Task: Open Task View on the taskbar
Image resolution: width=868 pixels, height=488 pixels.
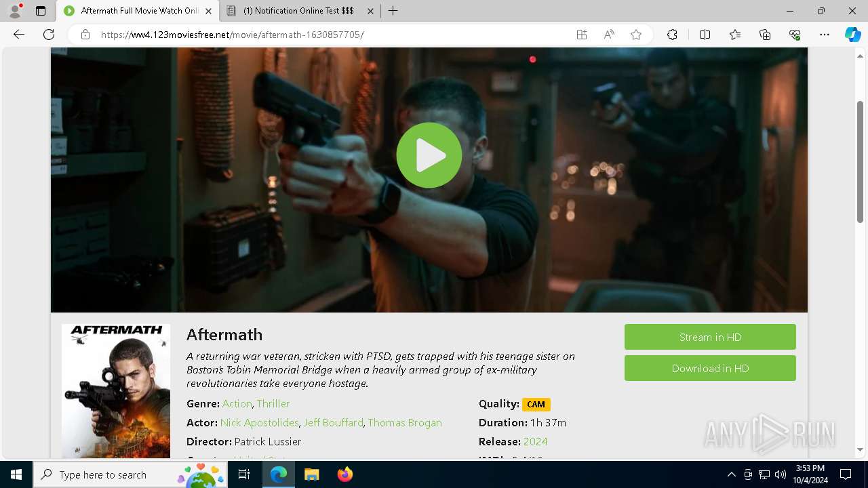Action: click(x=244, y=474)
